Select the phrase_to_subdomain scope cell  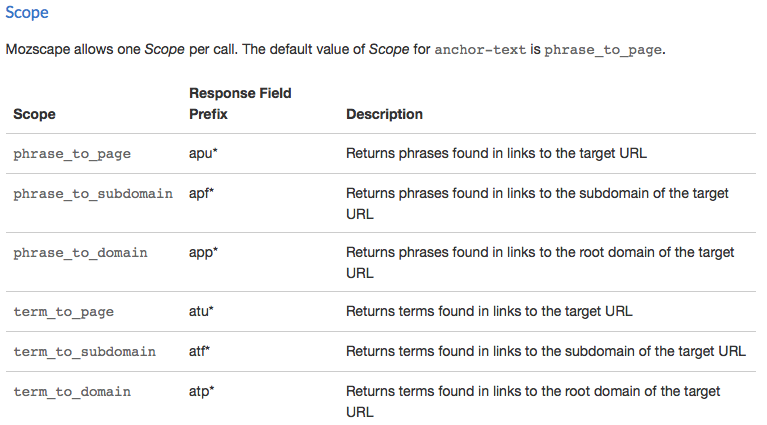tap(92, 193)
